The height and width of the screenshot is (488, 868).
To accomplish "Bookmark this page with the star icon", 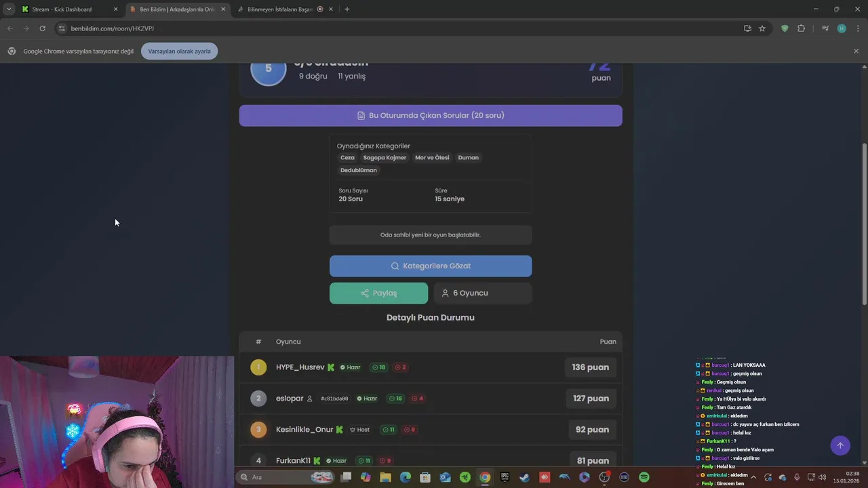I will pyautogui.click(x=762, y=28).
